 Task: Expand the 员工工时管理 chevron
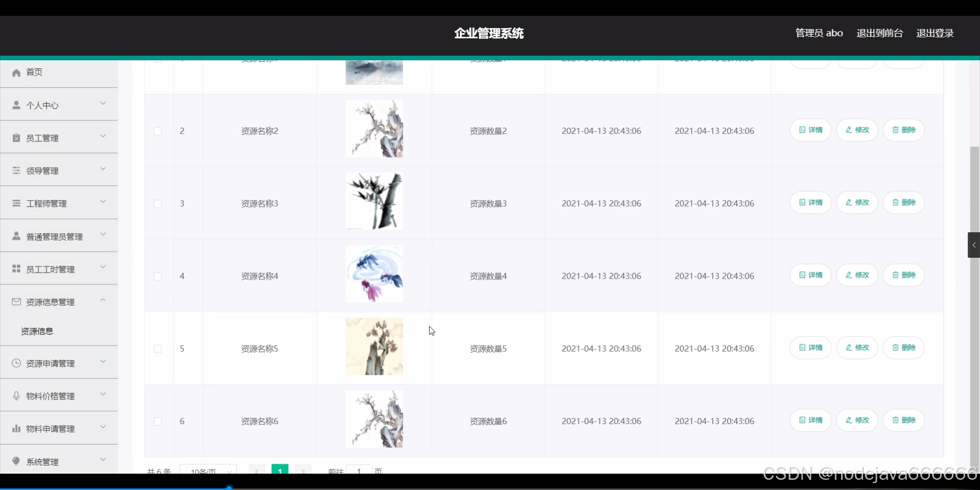103,267
